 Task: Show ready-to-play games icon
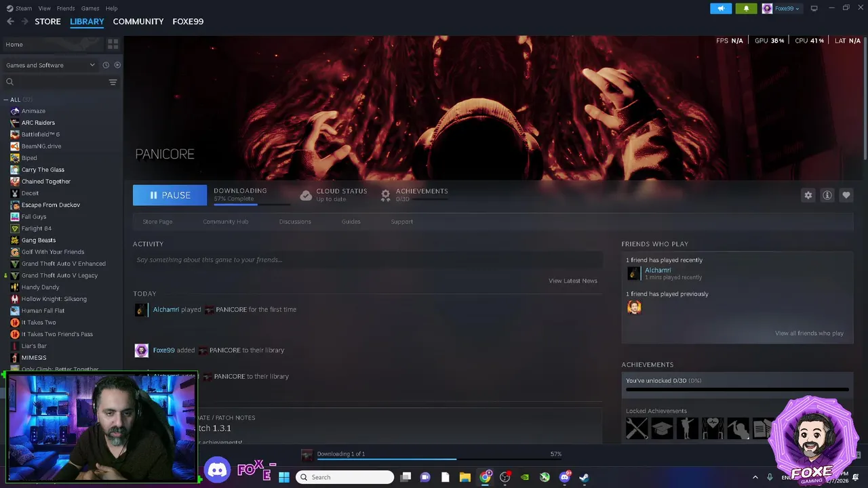click(117, 65)
